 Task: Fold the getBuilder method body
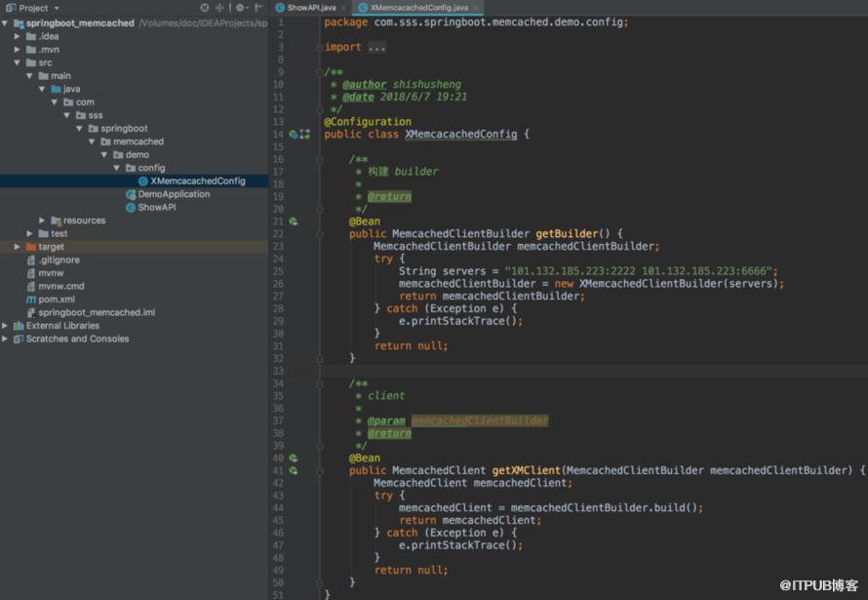pyautogui.click(x=320, y=234)
